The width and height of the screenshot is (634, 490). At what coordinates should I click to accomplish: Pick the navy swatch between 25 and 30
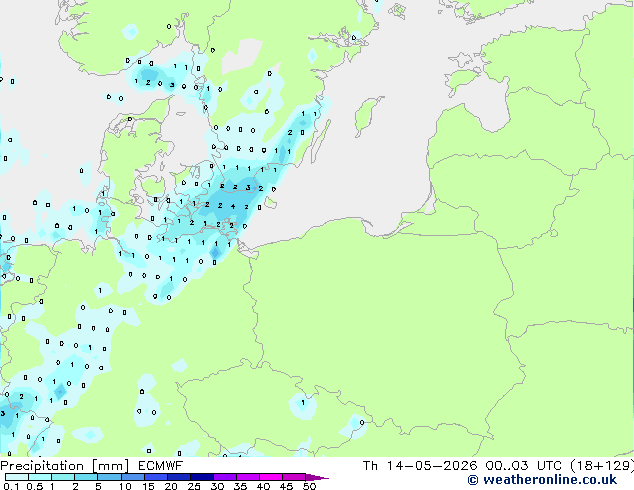tap(202, 477)
